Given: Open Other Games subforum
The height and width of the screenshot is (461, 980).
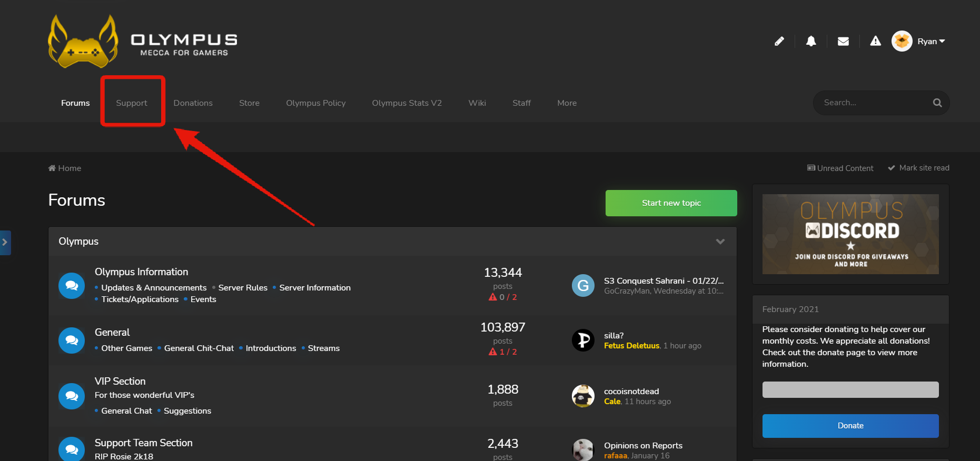Looking at the screenshot, I should [127, 348].
